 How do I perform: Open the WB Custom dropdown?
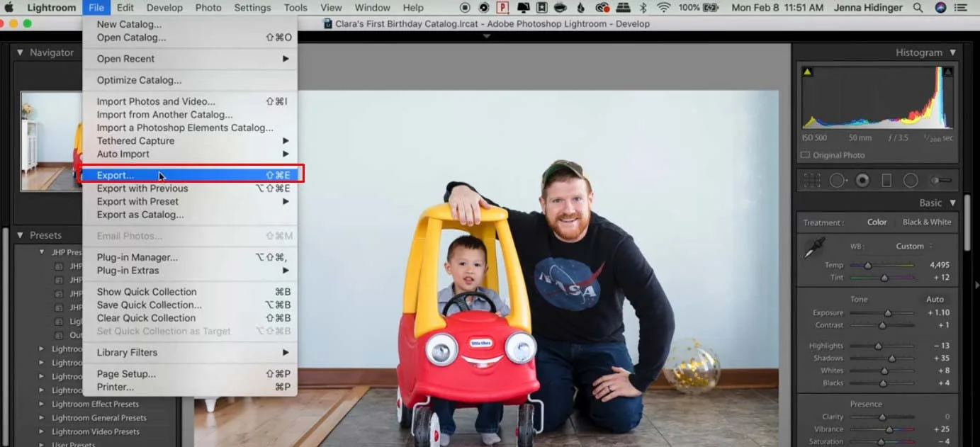click(x=914, y=247)
